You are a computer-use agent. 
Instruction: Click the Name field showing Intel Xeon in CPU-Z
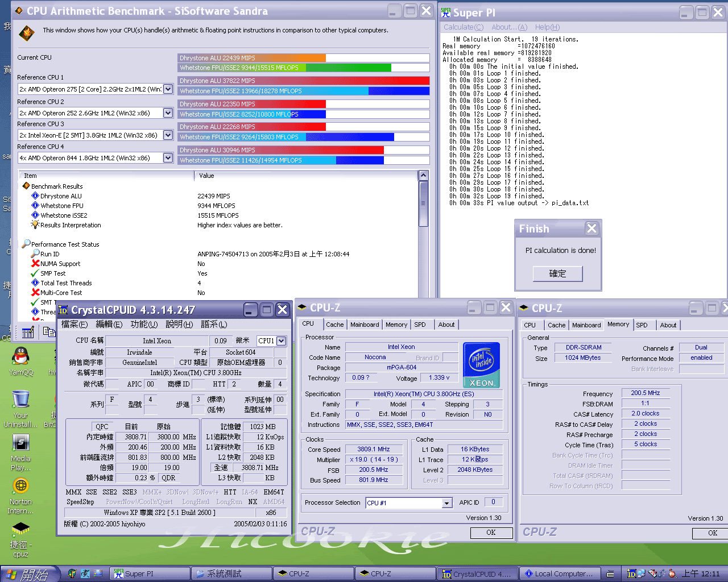(x=402, y=347)
